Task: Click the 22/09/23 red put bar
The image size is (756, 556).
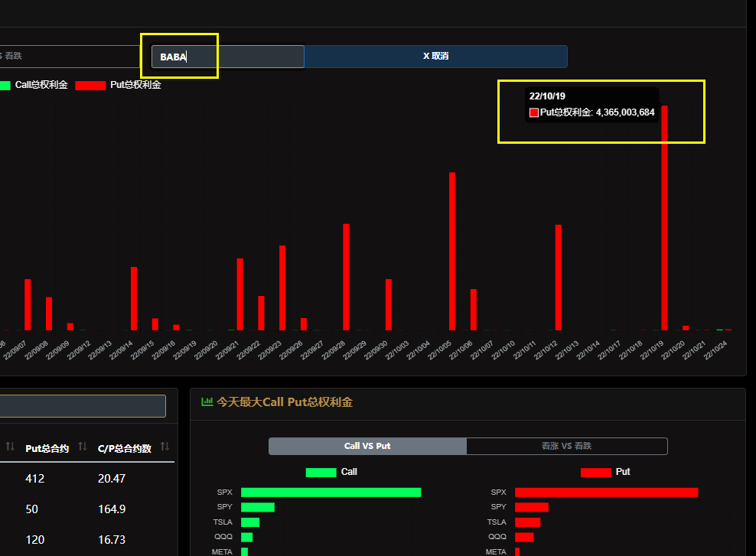Action: point(282,288)
